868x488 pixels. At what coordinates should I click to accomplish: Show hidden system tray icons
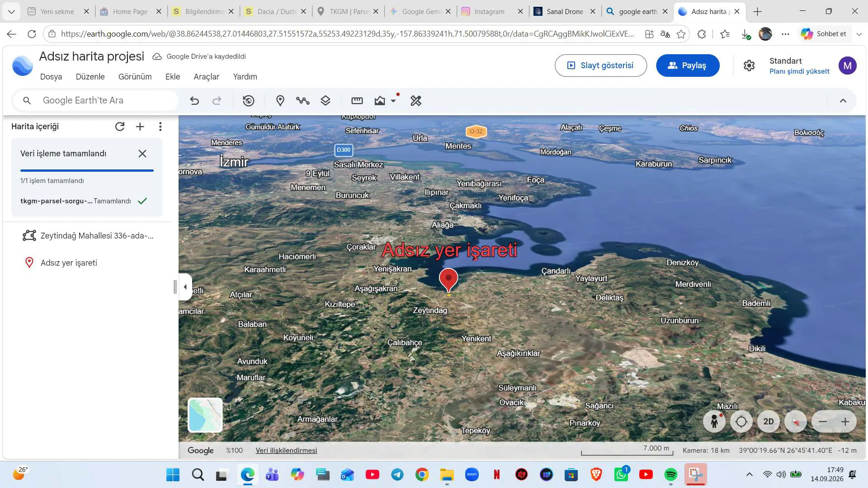pos(750,474)
